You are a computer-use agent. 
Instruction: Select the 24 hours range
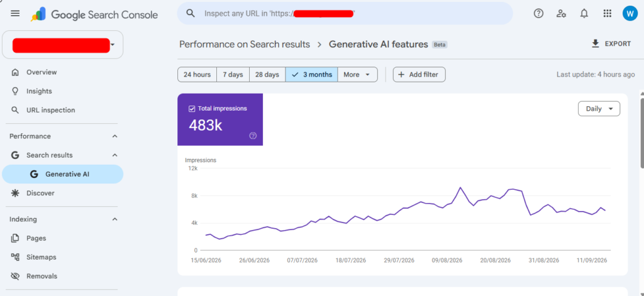point(197,75)
